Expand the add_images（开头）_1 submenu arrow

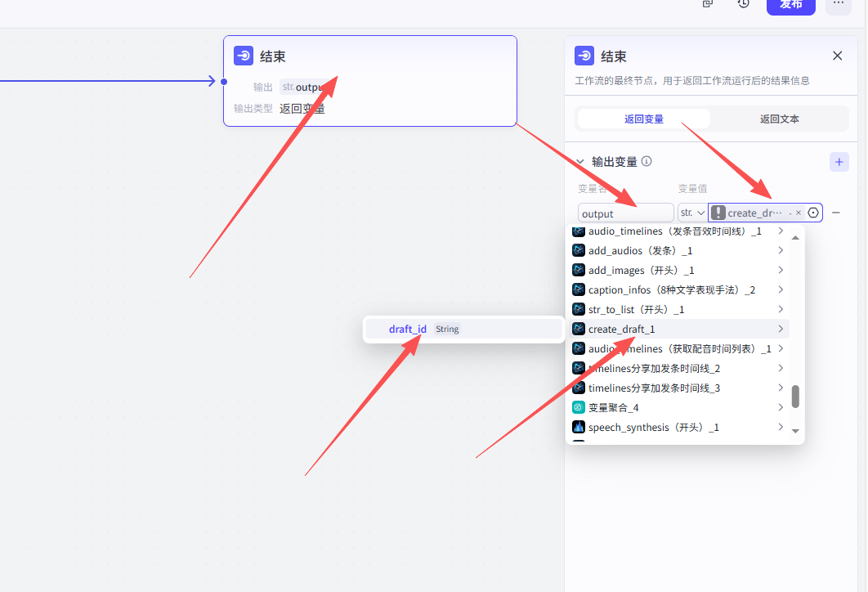(x=781, y=270)
